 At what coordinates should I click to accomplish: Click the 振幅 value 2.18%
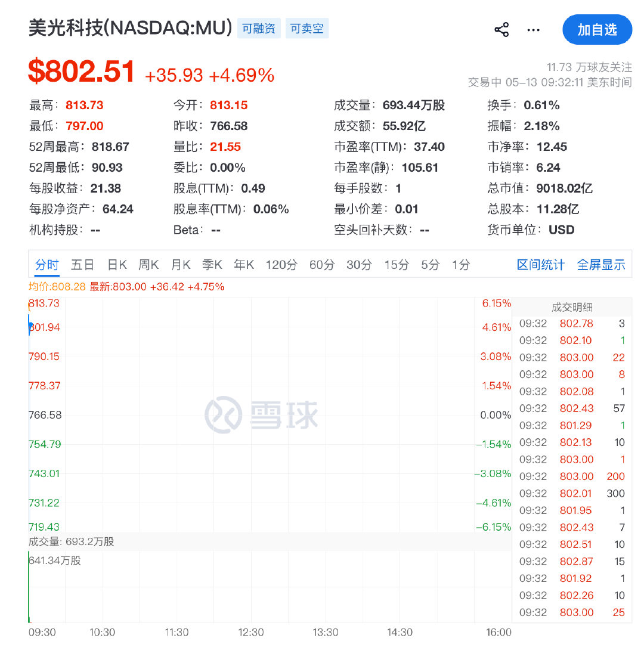(x=541, y=126)
